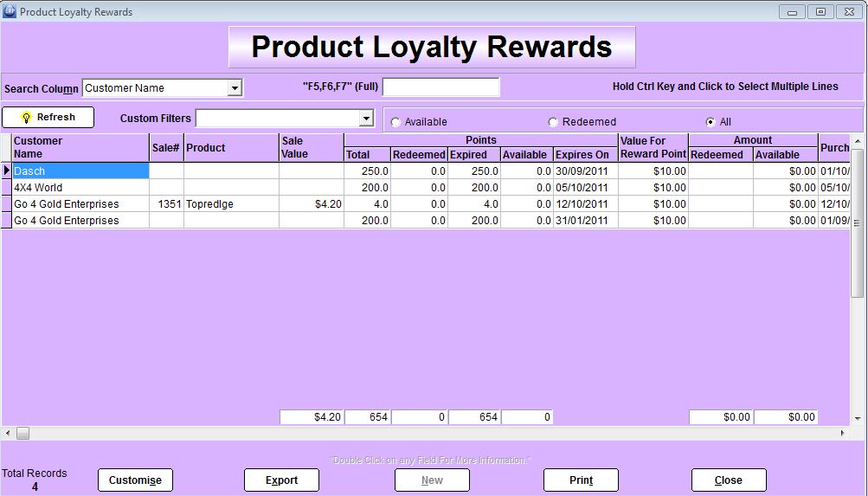Select the 4X4 World customer row
This screenshot has height=496, width=868.
click(x=80, y=188)
